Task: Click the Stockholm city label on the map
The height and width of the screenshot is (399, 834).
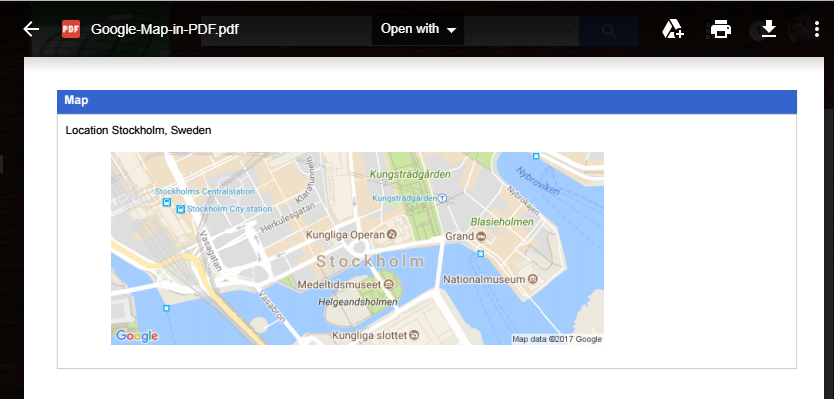Action: 371,261
